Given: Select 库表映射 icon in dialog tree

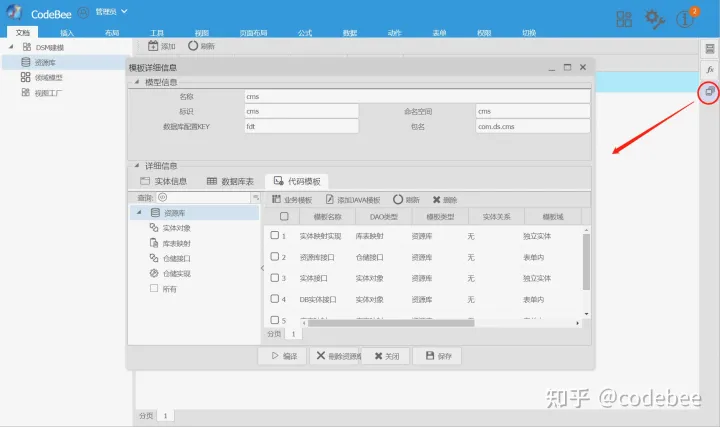Looking at the screenshot, I should [x=154, y=243].
